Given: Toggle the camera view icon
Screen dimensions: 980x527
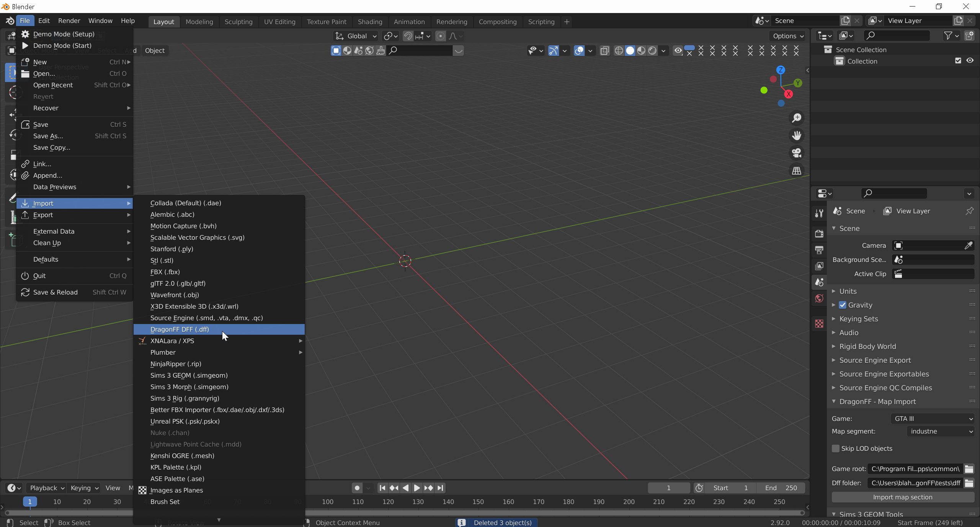Looking at the screenshot, I should [797, 153].
